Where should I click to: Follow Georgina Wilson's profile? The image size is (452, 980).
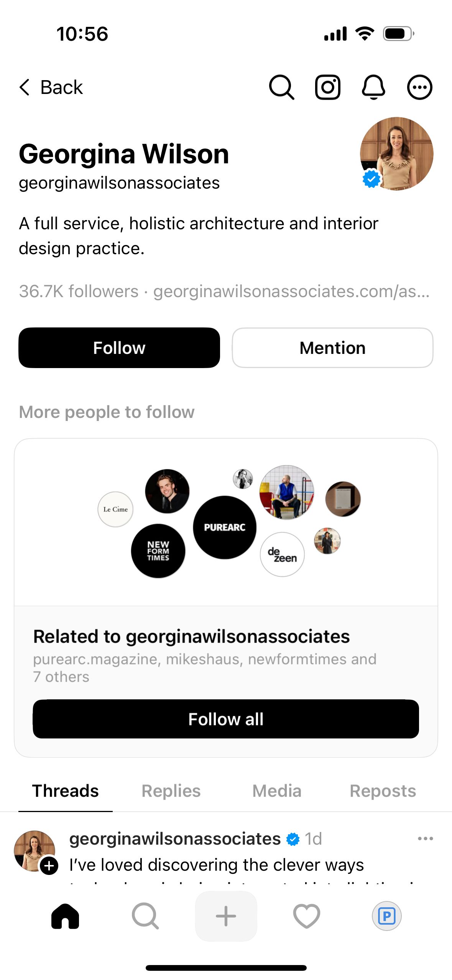pyautogui.click(x=119, y=348)
